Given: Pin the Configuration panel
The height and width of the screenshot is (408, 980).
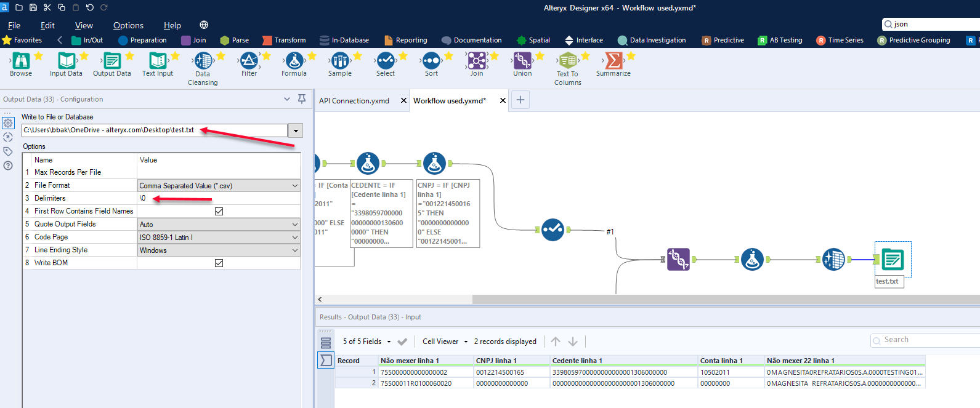Looking at the screenshot, I should click(x=302, y=99).
